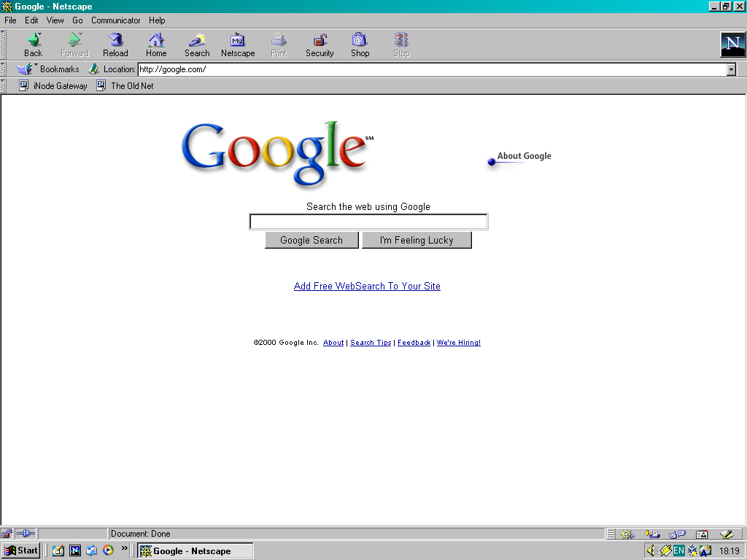Viewport: 747px width, 560px height.
Task: Click the online/offline plug icon
Action: [26, 534]
